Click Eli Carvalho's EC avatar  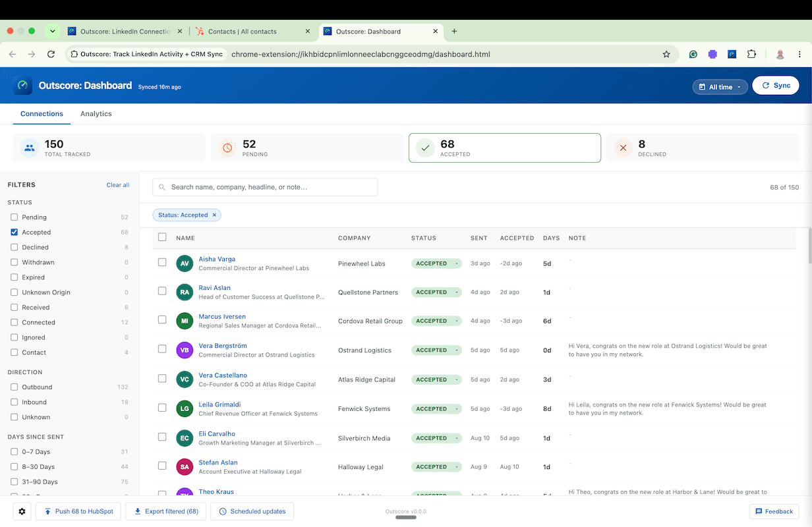point(185,438)
